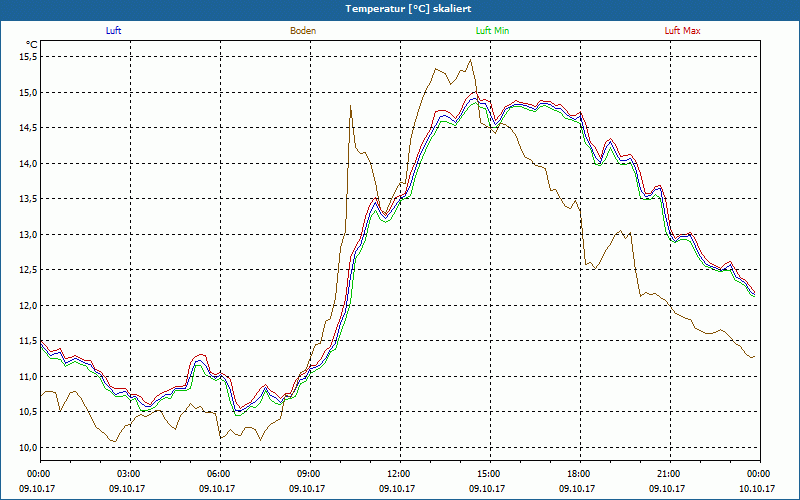Click the 15:00 time axis label

(490, 474)
